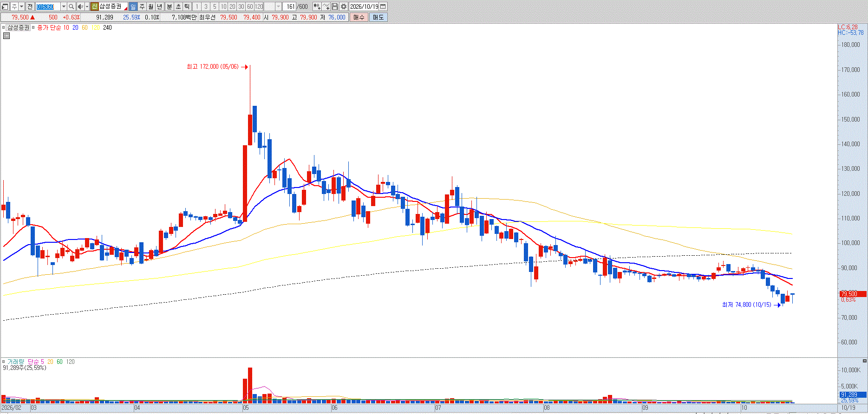This screenshot has width=868, height=414.
Task: Click the add indicator chart icon
Action: coord(317,6)
